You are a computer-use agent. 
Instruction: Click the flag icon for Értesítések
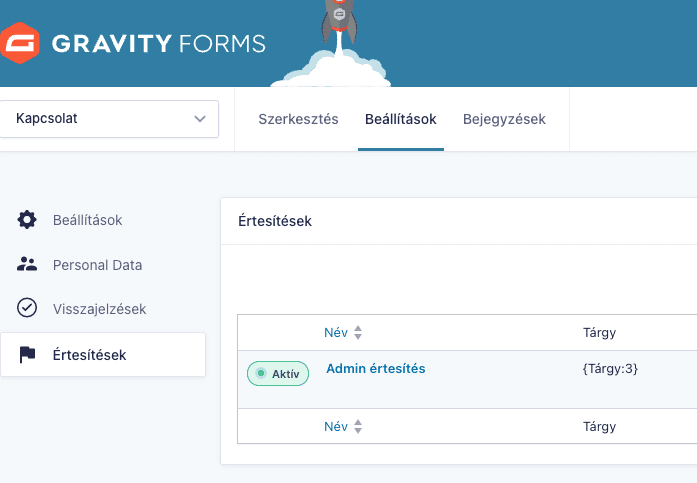point(27,355)
